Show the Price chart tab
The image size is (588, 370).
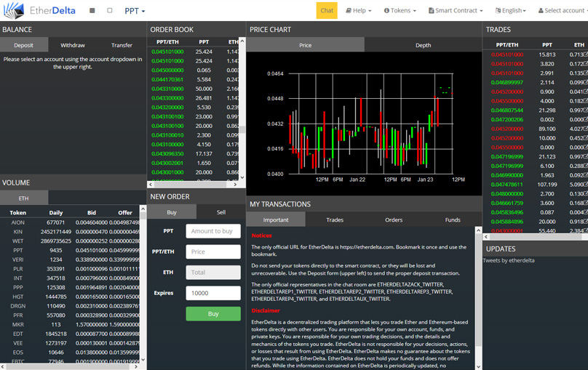(x=305, y=45)
